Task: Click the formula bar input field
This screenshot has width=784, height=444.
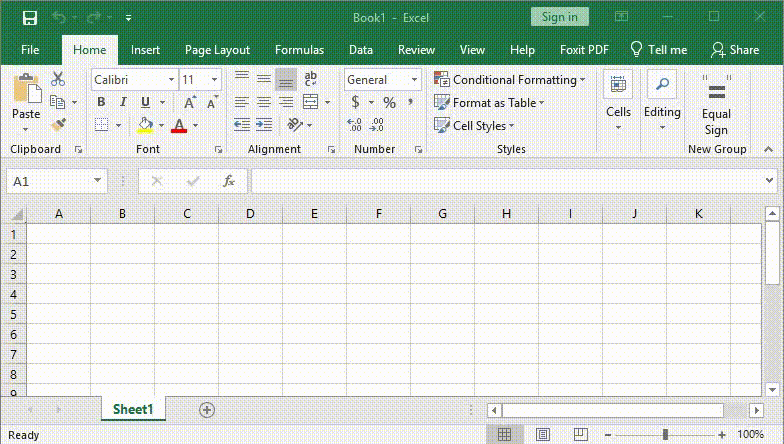Action: pos(508,181)
